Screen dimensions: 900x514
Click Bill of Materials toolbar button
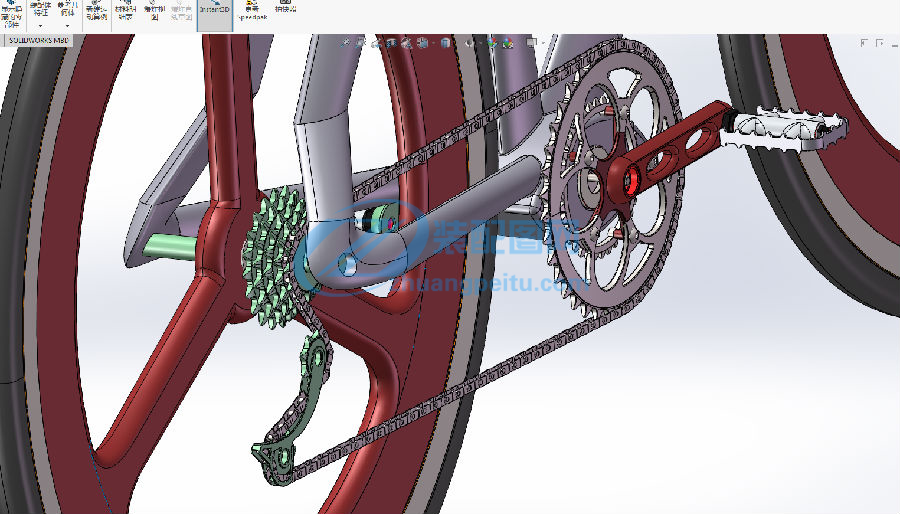pyautogui.click(x=125, y=11)
